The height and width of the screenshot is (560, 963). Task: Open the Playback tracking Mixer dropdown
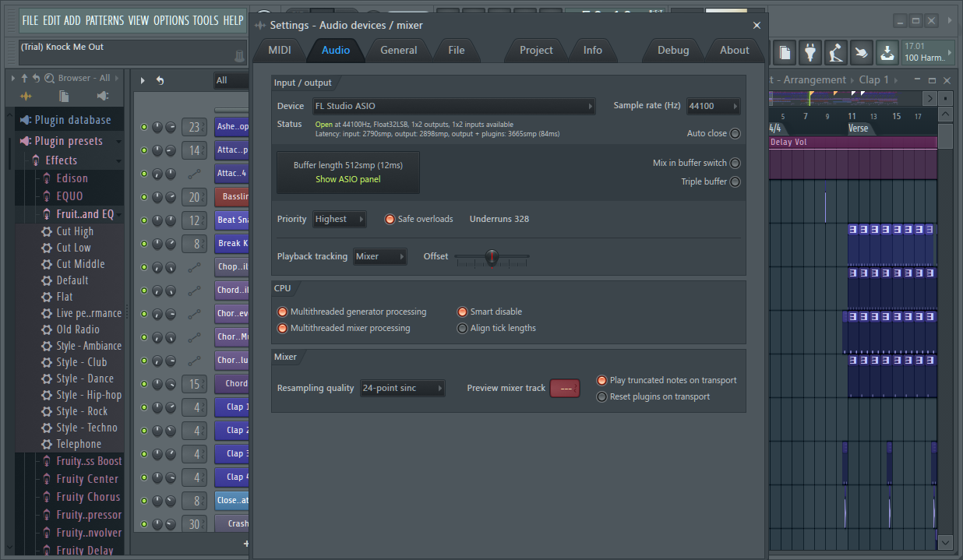(380, 256)
